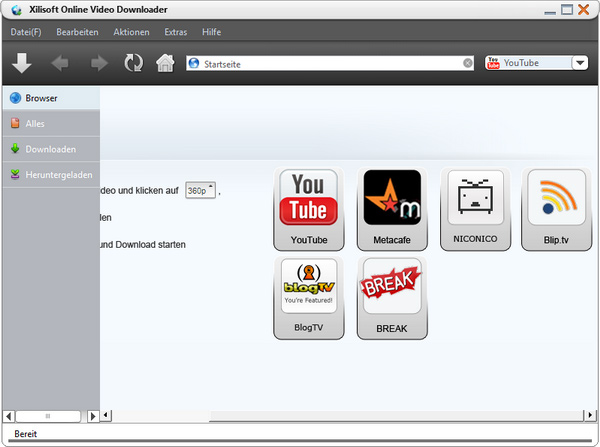600x447 pixels.
Task: Click the sidebar scrollbar right arrow
Action: coord(93,416)
